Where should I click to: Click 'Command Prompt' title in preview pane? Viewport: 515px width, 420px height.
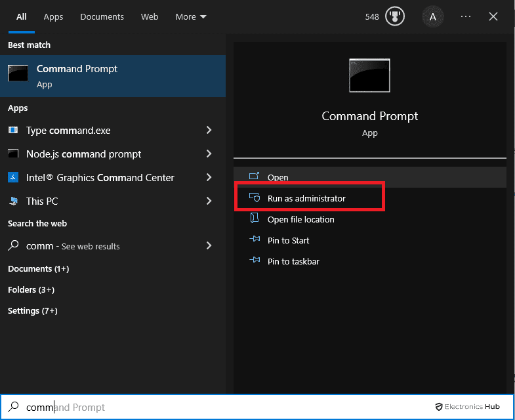pos(369,116)
